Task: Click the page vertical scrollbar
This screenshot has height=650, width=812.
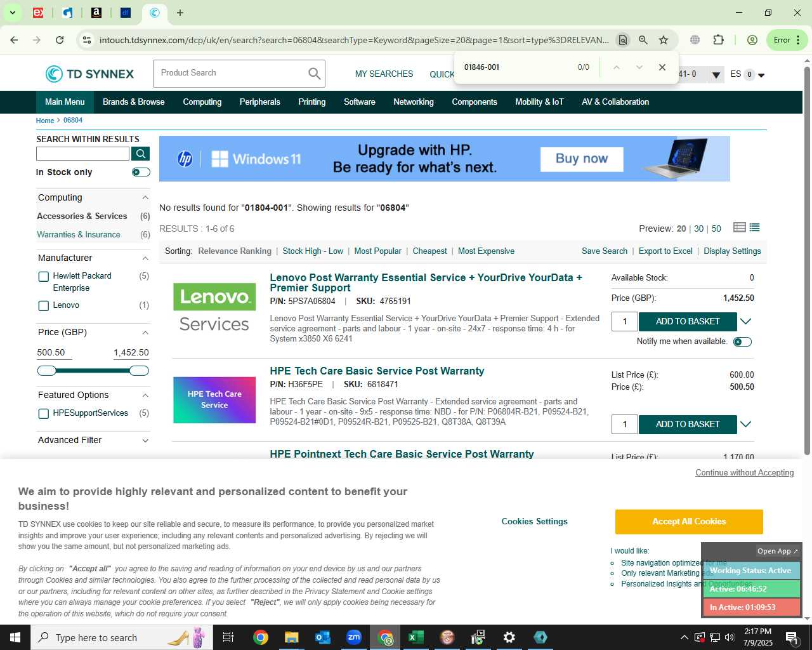Action: click(807, 260)
